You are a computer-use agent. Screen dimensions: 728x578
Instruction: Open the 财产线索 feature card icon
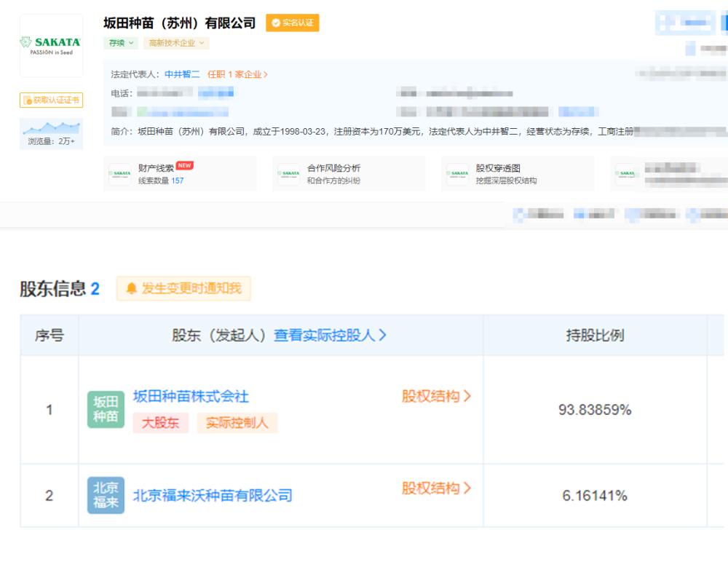tap(119, 173)
